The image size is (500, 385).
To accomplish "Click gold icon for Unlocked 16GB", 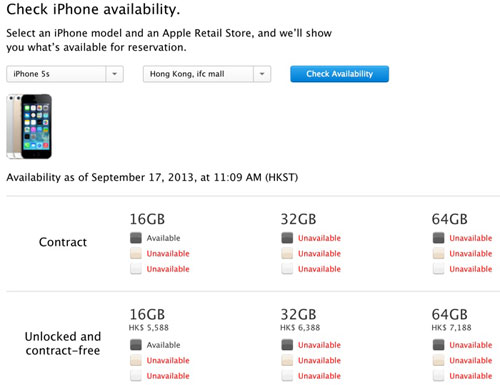I will pyautogui.click(x=136, y=360).
